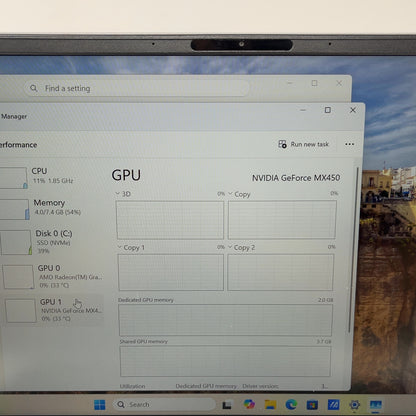Click the Task Manager icon on taskbar
The image size is (416, 416).
376,405
